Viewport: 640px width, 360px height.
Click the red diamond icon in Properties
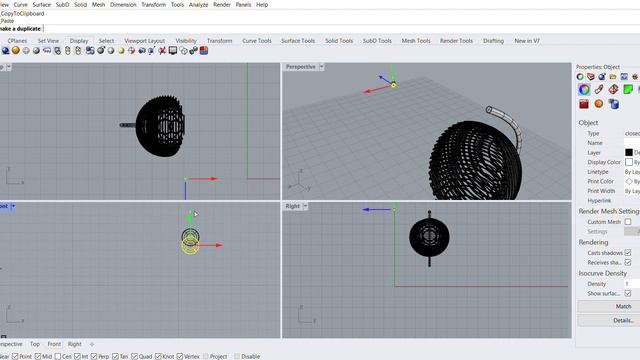point(613,89)
